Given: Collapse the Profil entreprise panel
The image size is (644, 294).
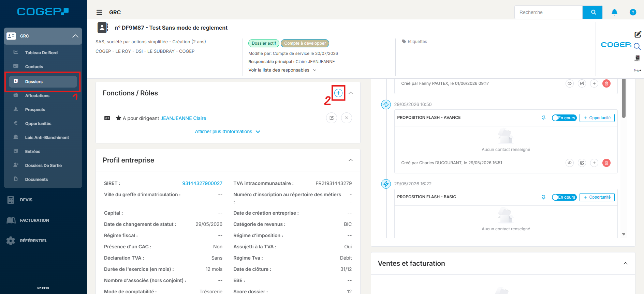Looking at the screenshot, I should click(350, 160).
